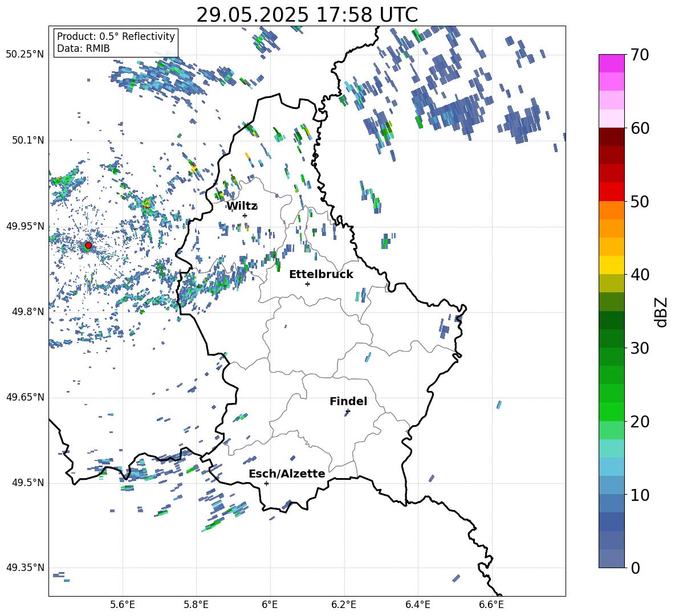Click the 49.5°N latitude label
Viewport: 675px width, 616px height.
28,483
